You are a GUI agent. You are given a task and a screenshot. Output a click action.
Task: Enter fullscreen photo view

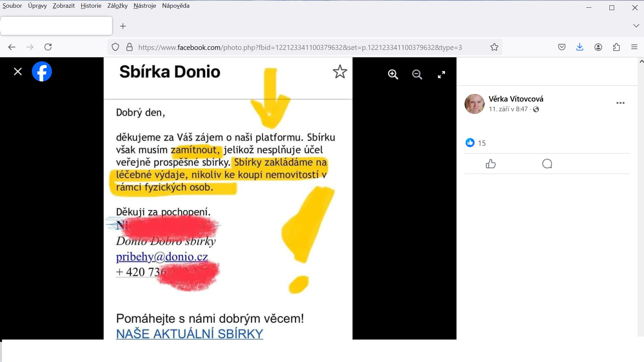pyautogui.click(x=441, y=74)
